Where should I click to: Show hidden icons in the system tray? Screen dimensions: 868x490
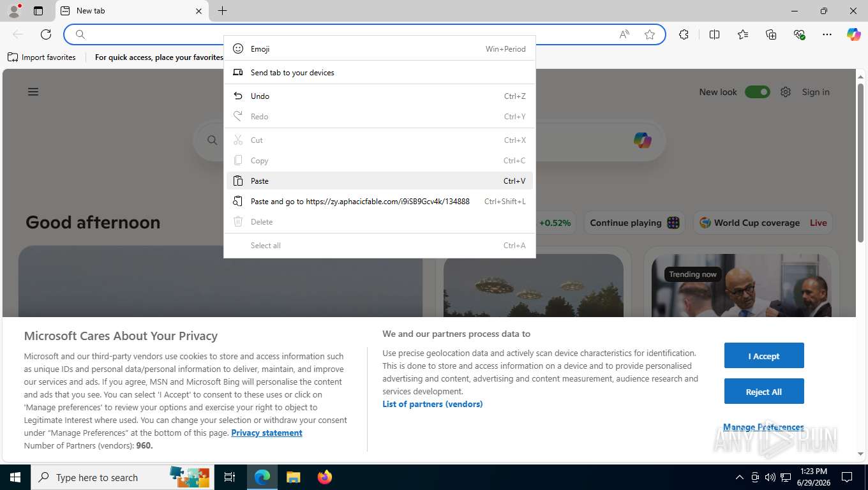(740, 477)
